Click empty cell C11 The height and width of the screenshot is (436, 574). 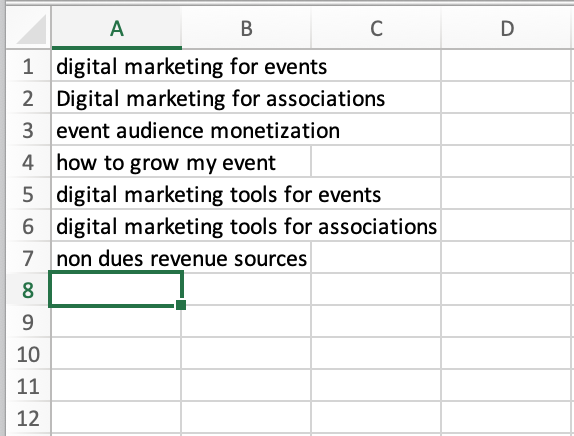pyautogui.click(x=376, y=385)
